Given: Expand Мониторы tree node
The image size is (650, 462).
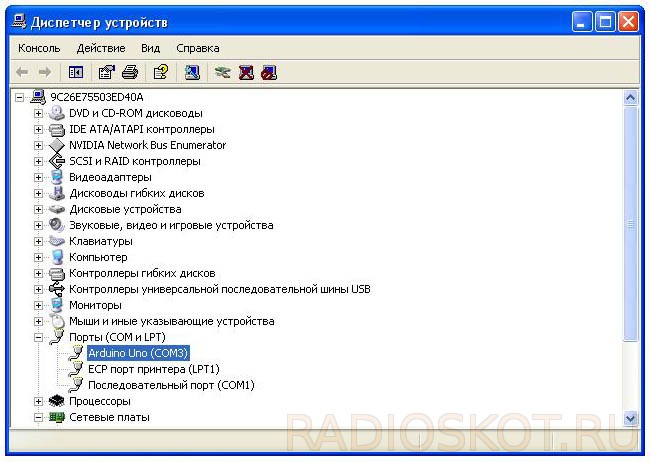Looking at the screenshot, I should click(x=38, y=306).
